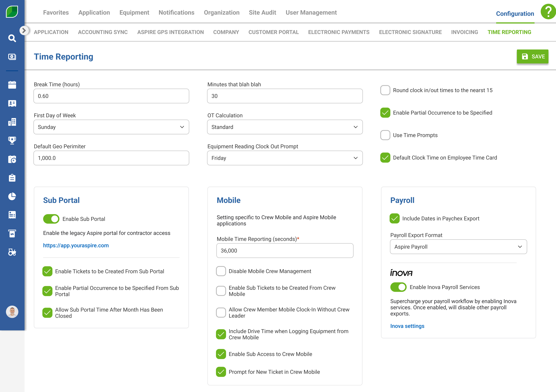556x392 pixels.
Task: Open the Inova settings link
Action: tap(407, 326)
